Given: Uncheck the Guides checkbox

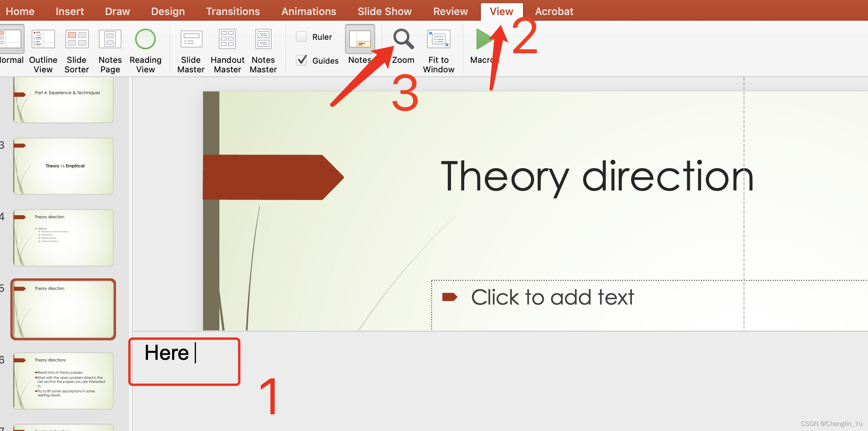Looking at the screenshot, I should (302, 60).
